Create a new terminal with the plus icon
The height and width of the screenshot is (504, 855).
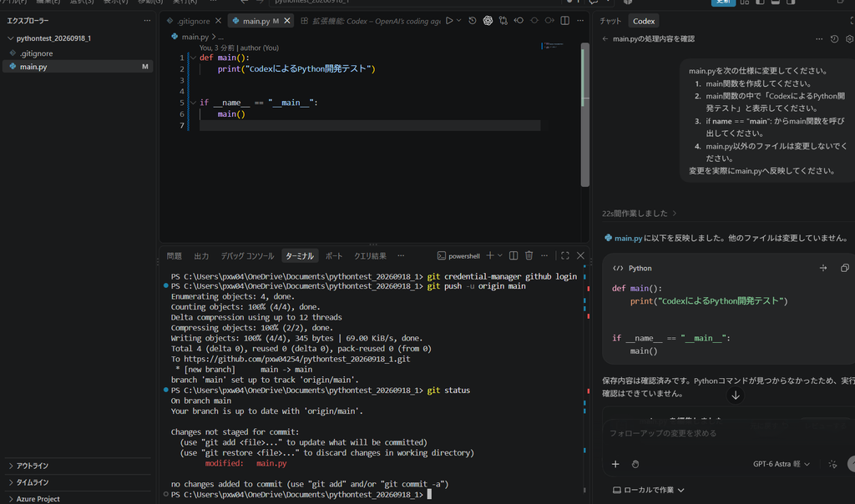(489, 255)
